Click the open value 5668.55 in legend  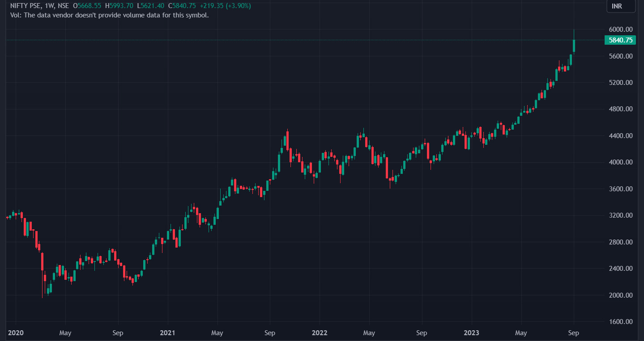coord(89,6)
